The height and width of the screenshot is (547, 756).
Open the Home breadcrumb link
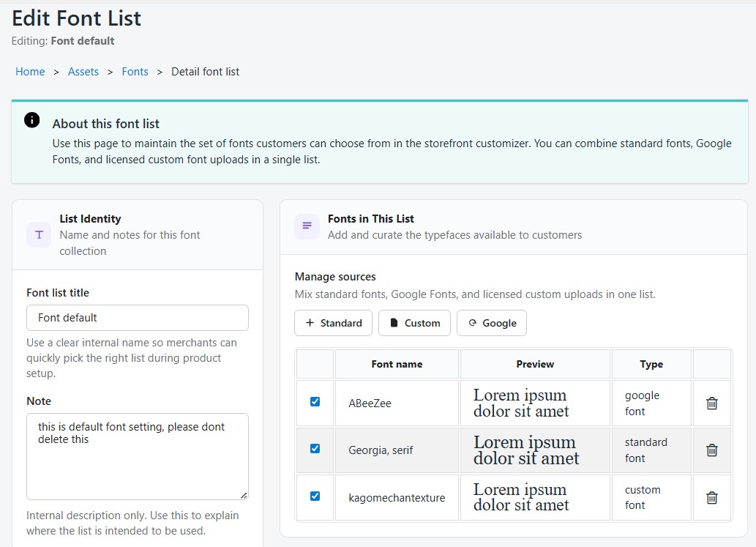click(x=30, y=71)
